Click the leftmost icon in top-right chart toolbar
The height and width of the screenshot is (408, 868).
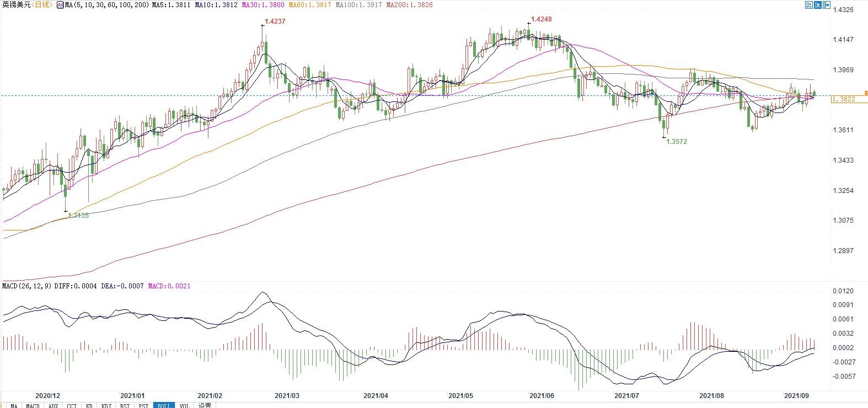point(809,5)
